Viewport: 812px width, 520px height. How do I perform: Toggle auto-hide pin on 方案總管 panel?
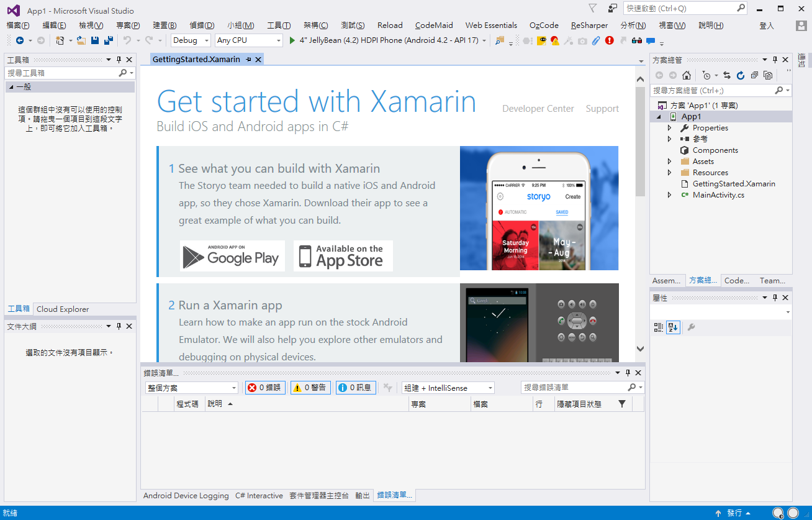click(x=775, y=60)
